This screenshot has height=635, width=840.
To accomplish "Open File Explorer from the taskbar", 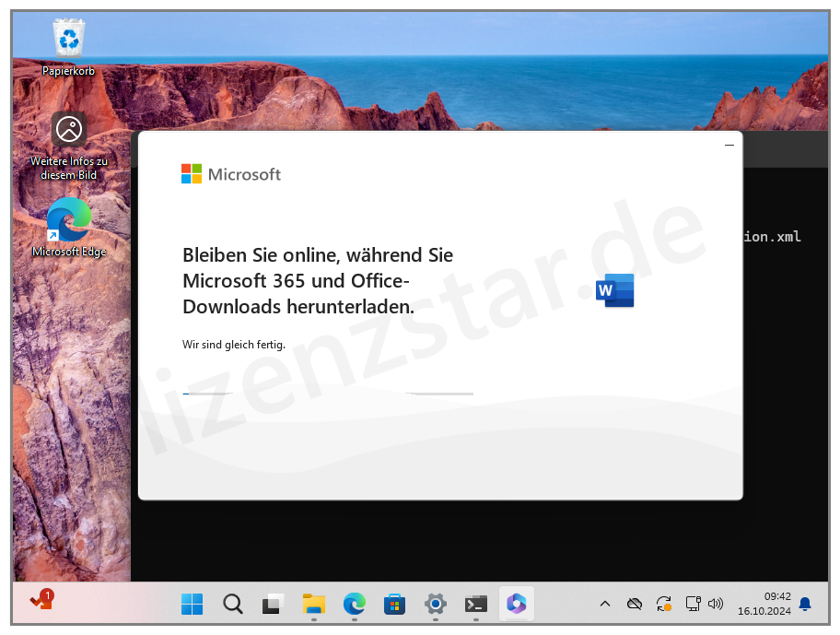I will click(314, 605).
